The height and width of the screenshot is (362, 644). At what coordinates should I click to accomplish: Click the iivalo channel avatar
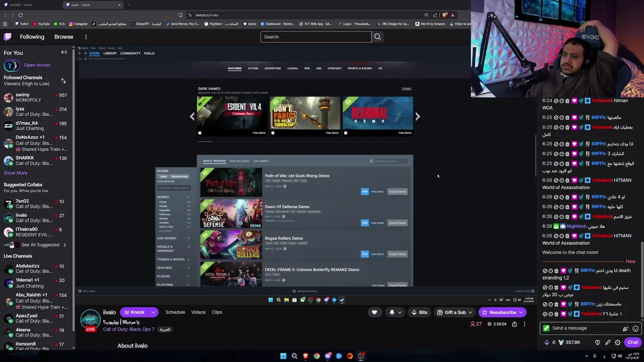(90, 319)
